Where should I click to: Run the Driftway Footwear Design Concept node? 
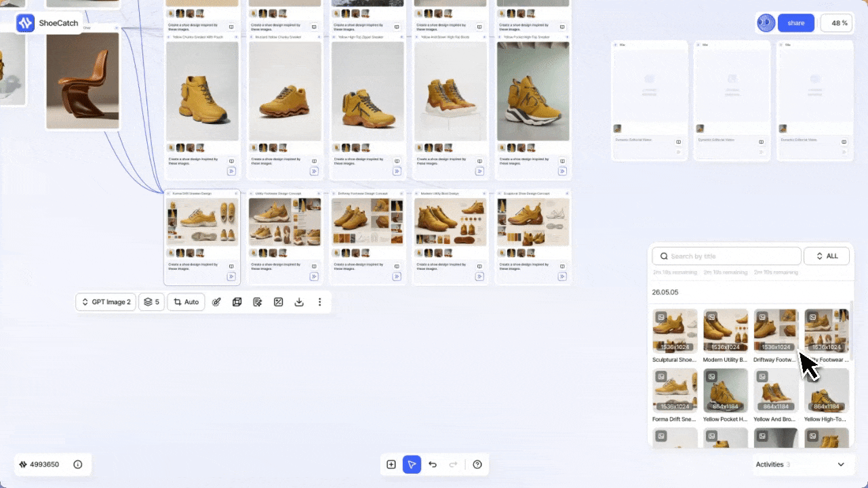click(397, 277)
